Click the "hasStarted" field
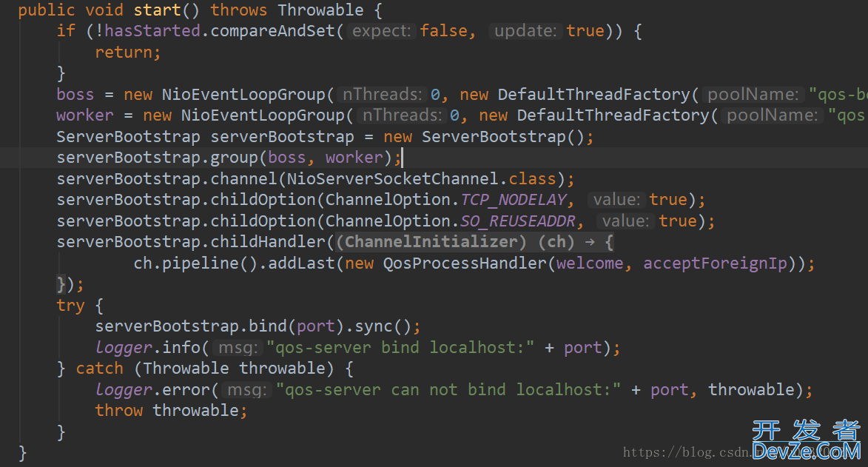Screen dimensions: 868x467 [152, 31]
